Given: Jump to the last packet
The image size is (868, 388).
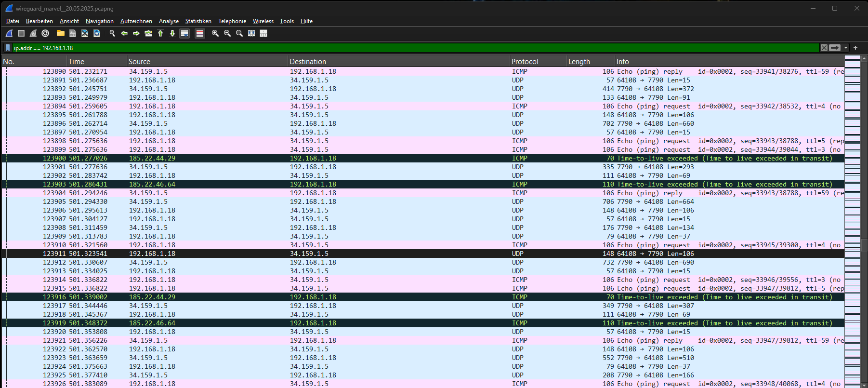Looking at the screenshot, I should [172, 33].
